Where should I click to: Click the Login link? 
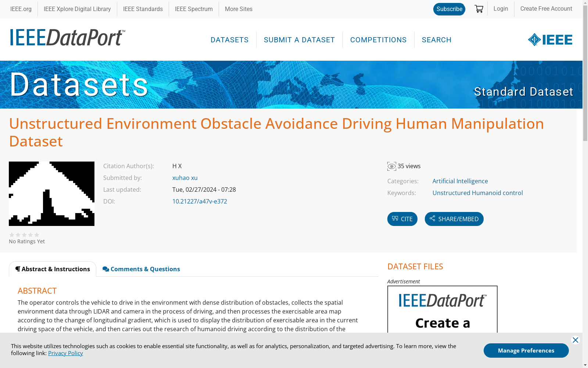click(x=501, y=8)
